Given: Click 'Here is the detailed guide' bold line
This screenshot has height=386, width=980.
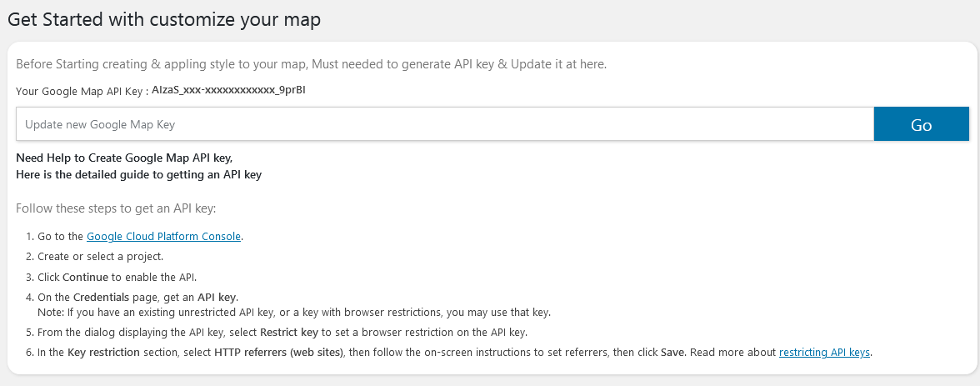Looking at the screenshot, I should tap(138, 174).
